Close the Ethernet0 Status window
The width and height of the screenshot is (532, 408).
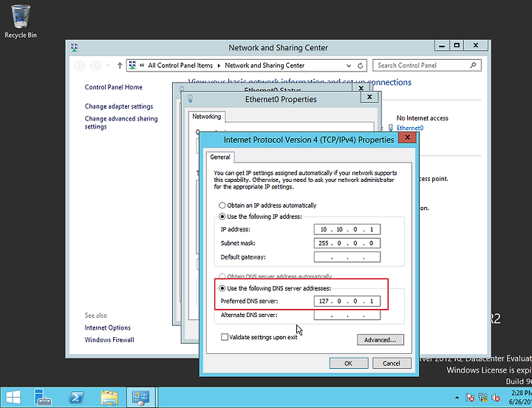361,87
